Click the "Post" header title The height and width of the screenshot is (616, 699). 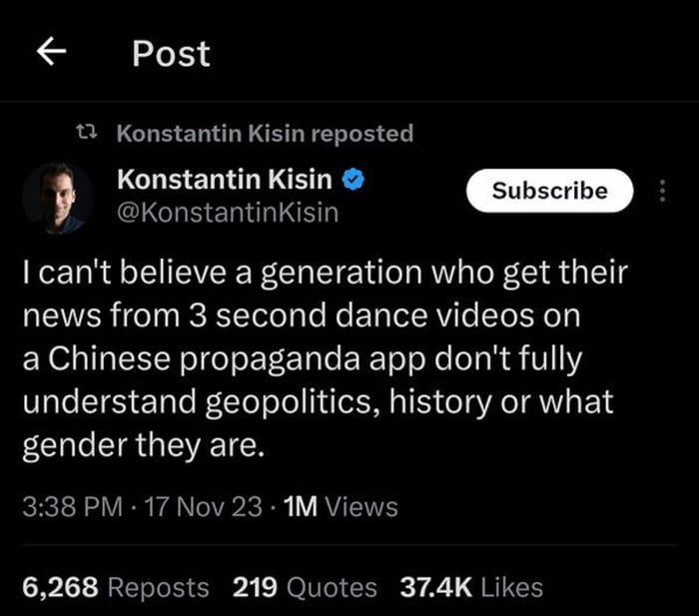171,54
